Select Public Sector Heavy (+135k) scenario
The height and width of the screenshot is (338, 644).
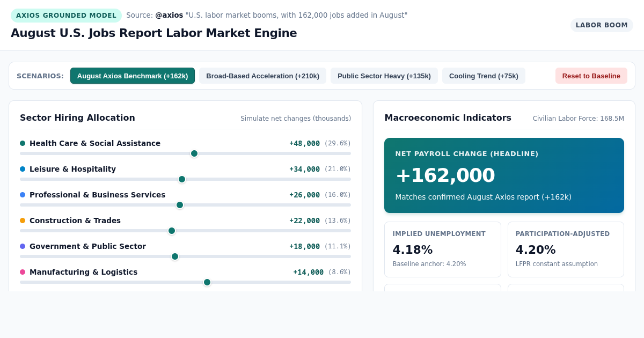click(x=384, y=76)
